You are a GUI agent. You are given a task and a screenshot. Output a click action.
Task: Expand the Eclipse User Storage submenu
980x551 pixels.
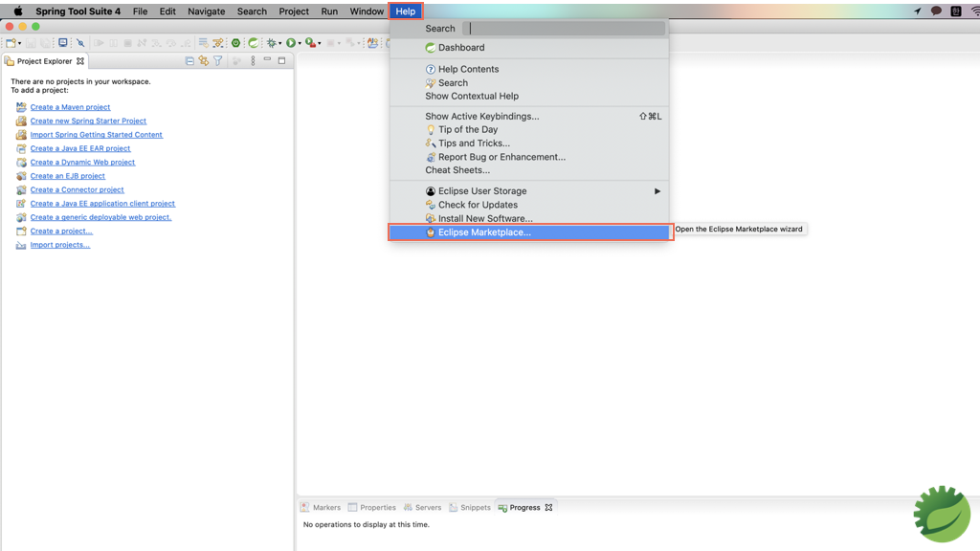point(529,191)
